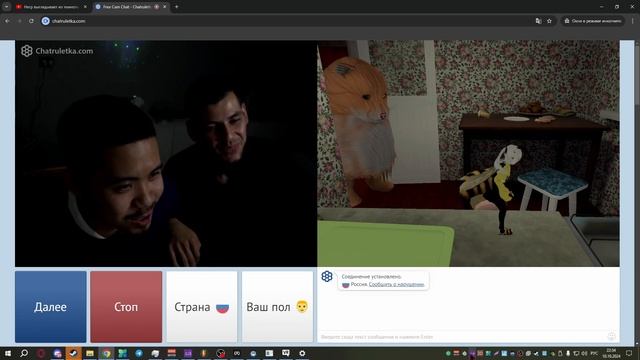
Task: Open the Settings gear on the taskbar
Action: tap(302, 353)
